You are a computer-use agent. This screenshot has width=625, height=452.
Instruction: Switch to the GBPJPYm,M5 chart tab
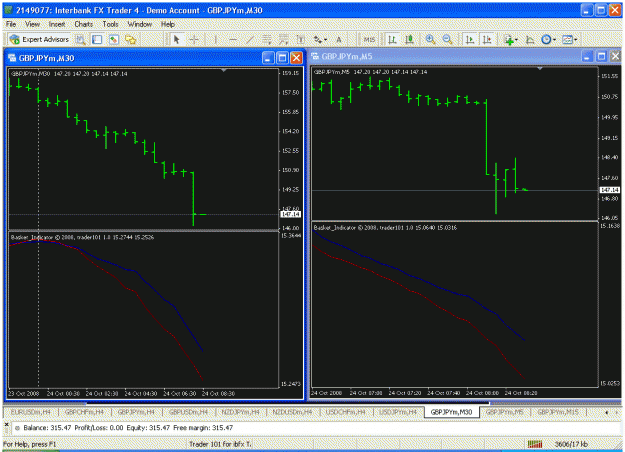[x=504, y=412]
